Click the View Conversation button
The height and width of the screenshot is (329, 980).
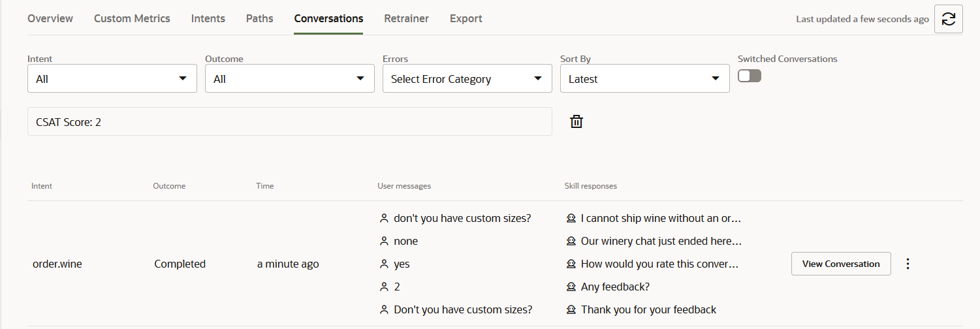point(841,264)
